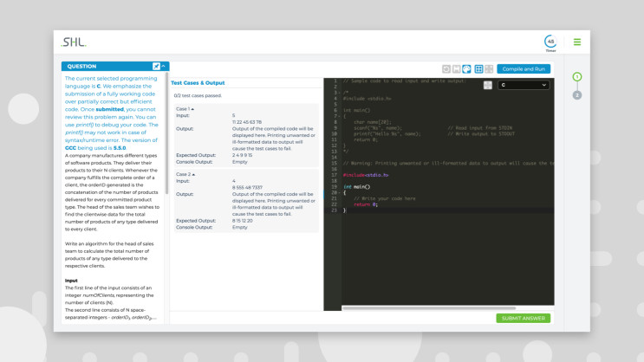The width and height of the screenshot is (644, 362).
Task: Open the editor theme palette icon
Action: (466, 69)
